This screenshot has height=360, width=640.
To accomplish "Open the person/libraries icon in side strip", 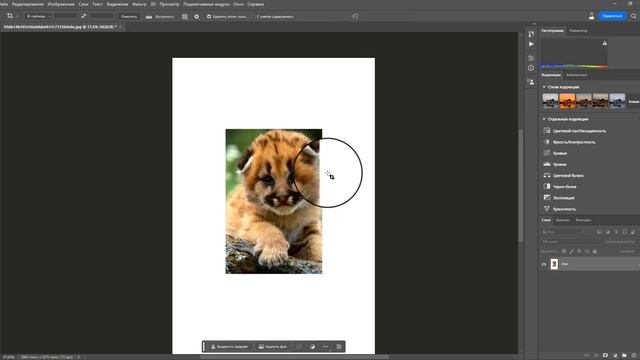I will [x=531, y=82].
